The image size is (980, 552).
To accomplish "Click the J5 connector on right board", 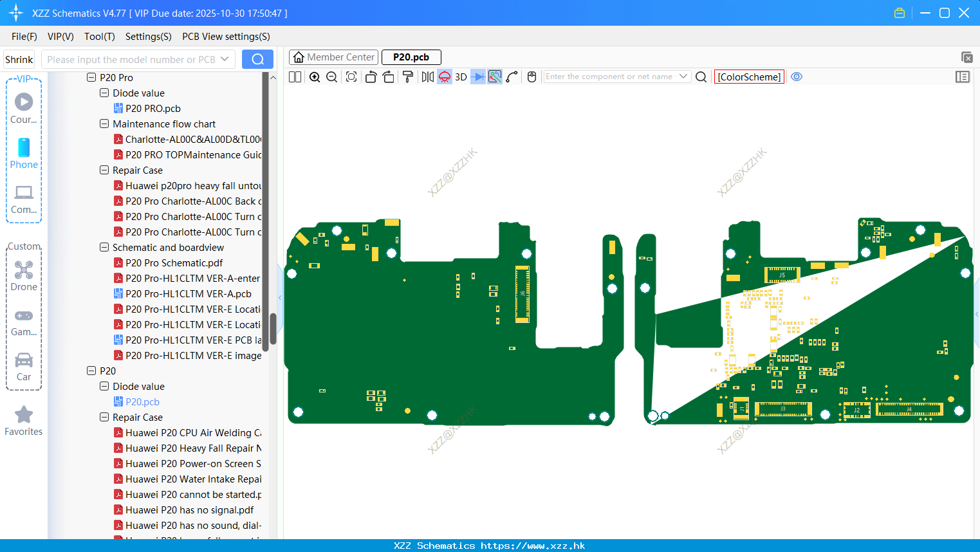I will [782, 275].
